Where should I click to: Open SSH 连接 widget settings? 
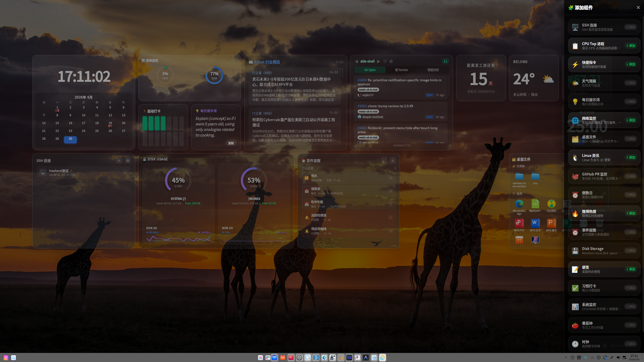coord(128,161)
